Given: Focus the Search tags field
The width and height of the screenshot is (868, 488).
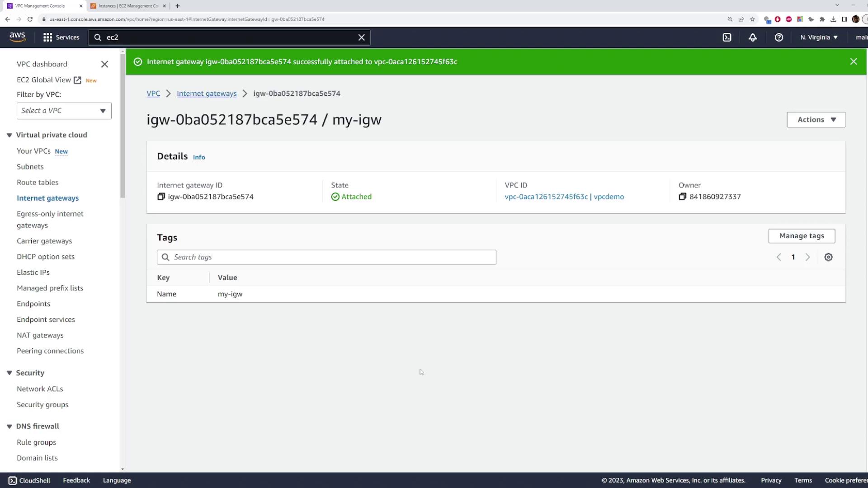Looking at the screenshot, I should pyautogui.click(x=326, y=257).
